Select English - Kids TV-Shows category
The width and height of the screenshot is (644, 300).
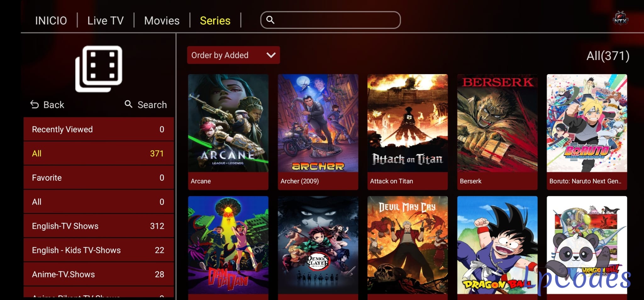(x=99, y=250)
